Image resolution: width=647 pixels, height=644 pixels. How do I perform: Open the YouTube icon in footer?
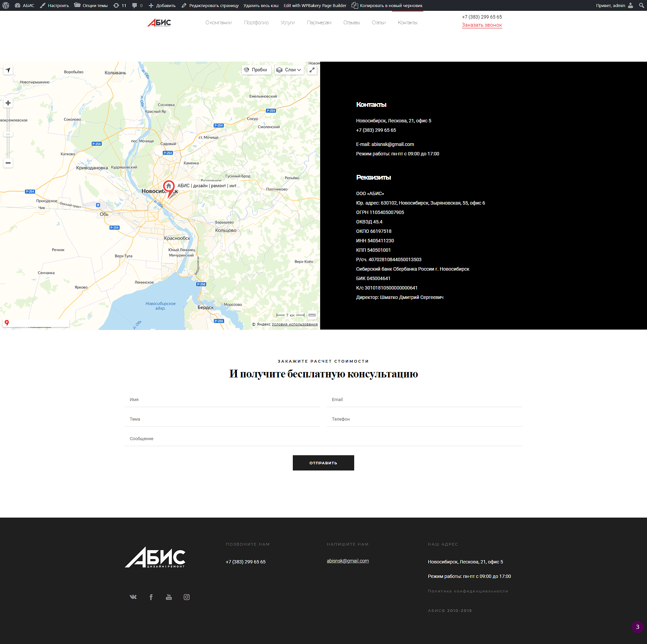pos(169,597)
